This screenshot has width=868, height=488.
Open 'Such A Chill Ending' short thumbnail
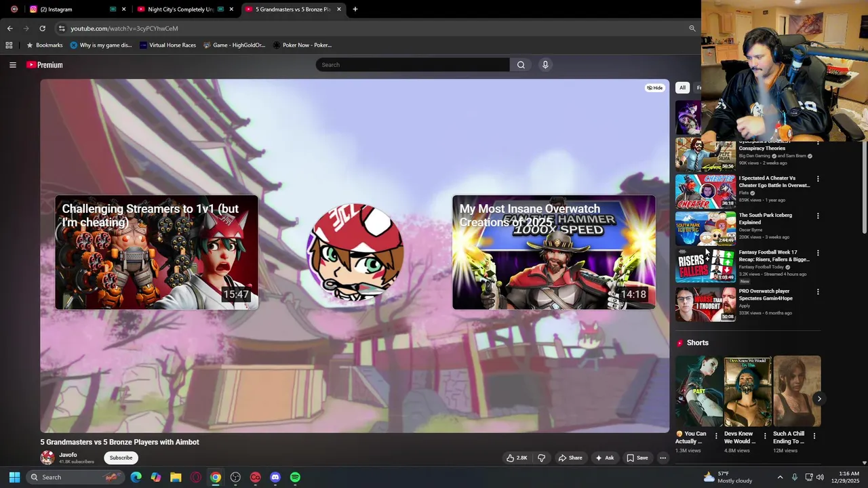pos(797,391)
